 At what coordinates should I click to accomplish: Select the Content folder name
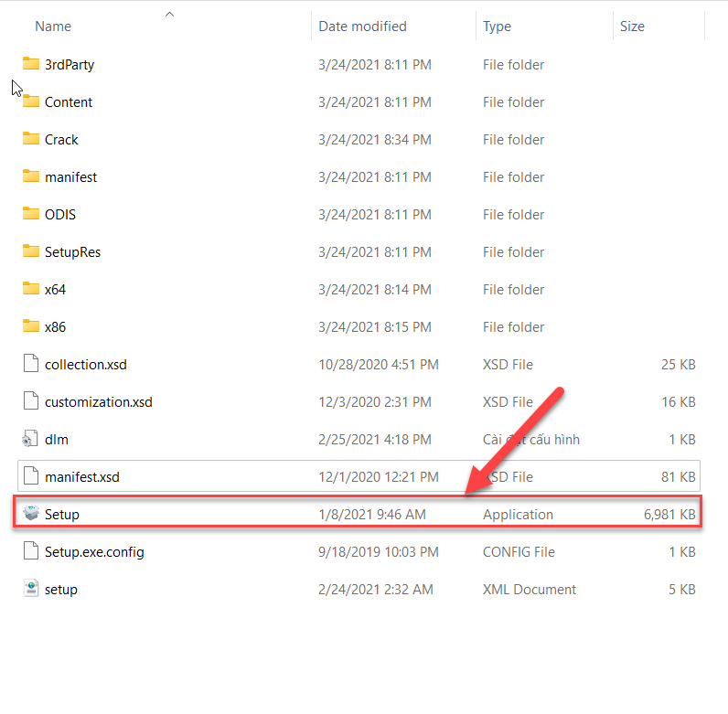click(69, 102)
